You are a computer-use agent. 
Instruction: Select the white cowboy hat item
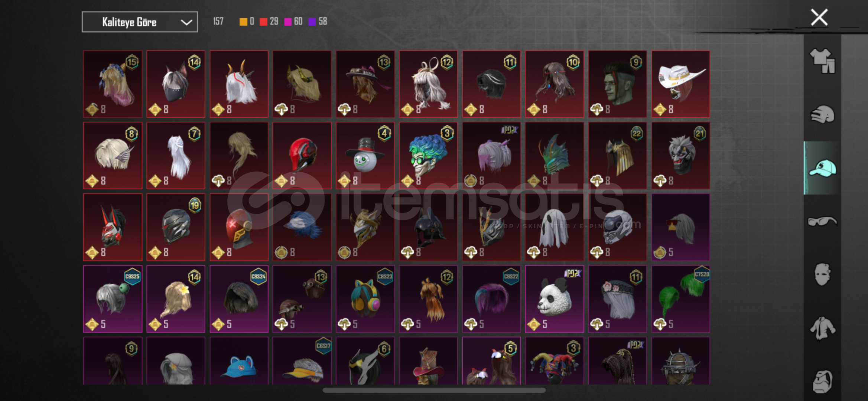click(681, 84)
